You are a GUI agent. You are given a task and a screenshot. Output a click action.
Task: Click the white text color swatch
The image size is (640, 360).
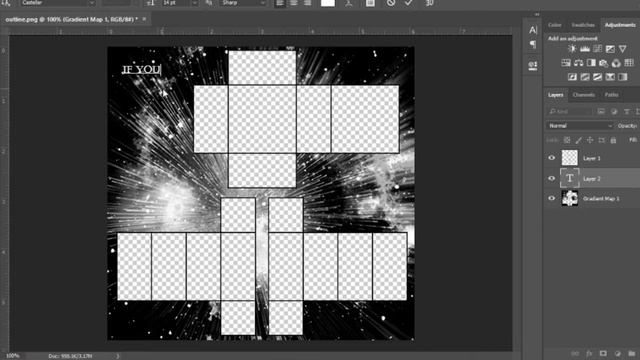[328, 3]
